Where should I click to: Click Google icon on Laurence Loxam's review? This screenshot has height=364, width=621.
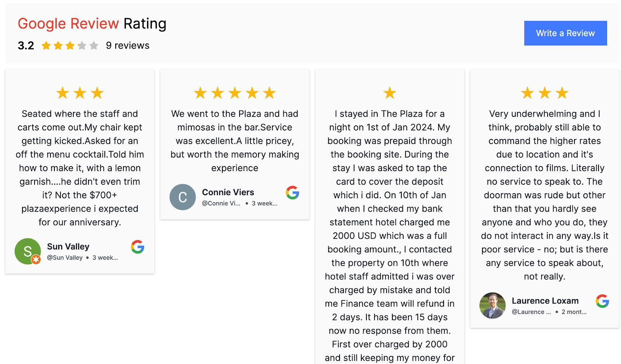pos(602,301)
